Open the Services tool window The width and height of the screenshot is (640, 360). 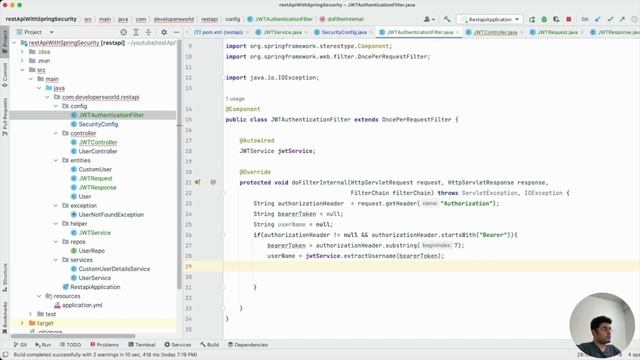178,345
